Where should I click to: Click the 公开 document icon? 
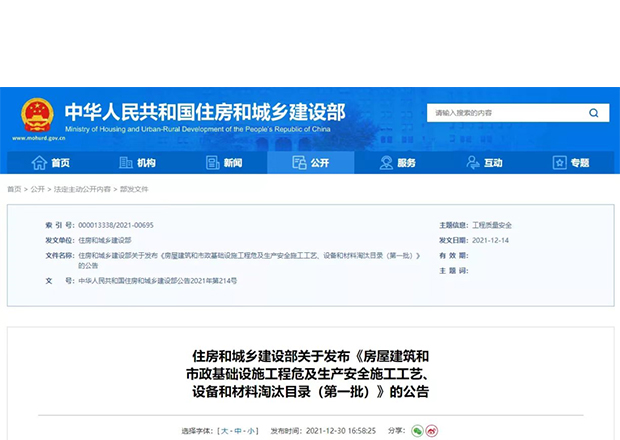point(299,162)
